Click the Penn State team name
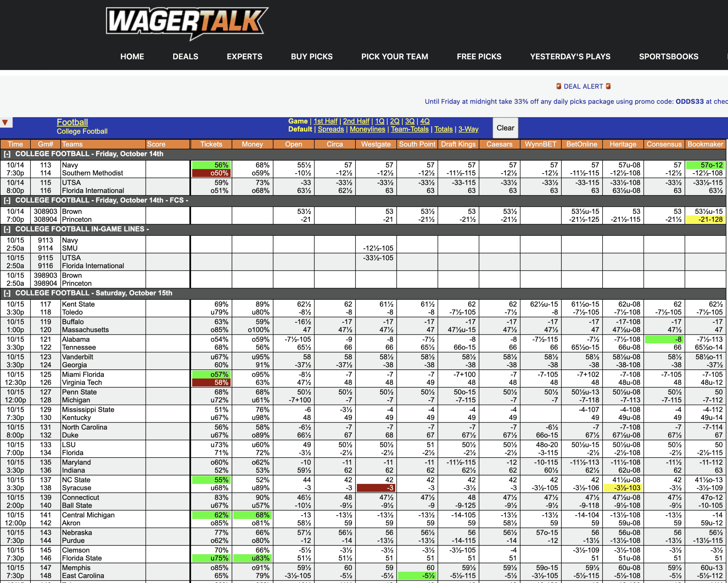 [79, 392]
